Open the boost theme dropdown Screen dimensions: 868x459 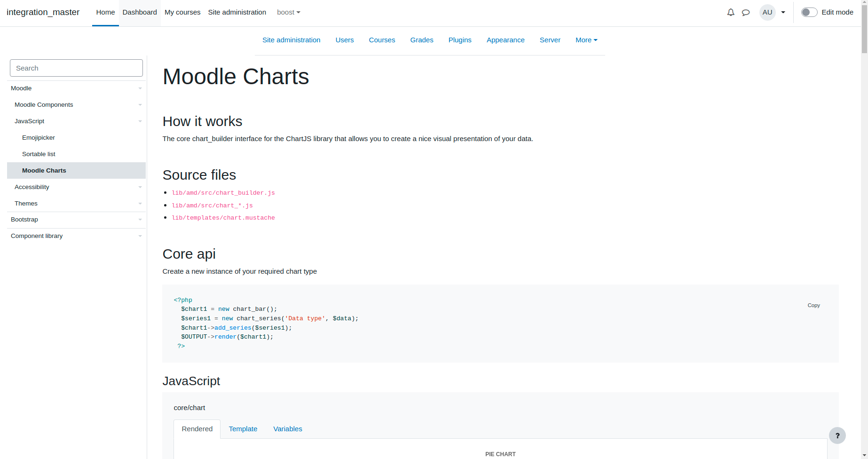point(288,12)
